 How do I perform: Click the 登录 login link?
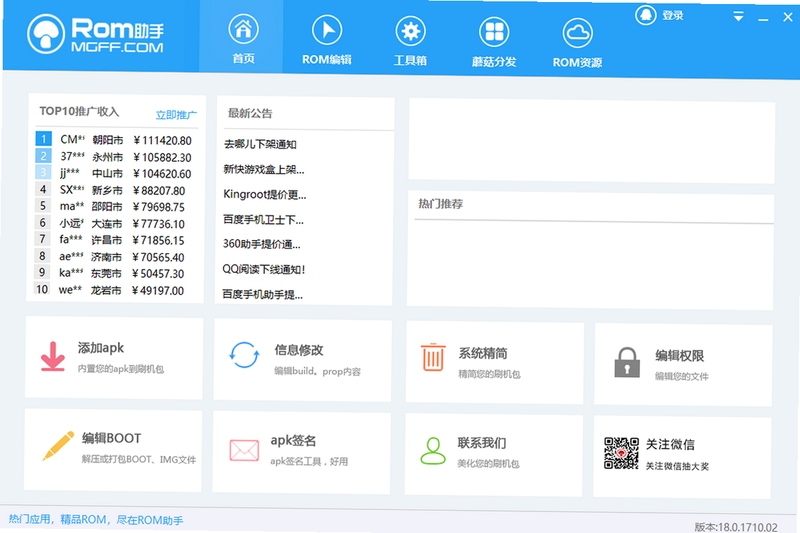672,16
